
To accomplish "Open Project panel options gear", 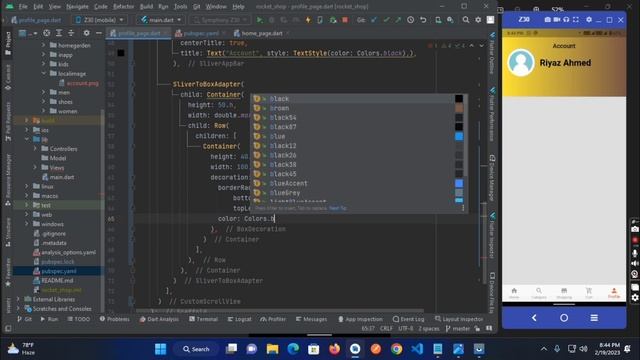I will pos(87,33).
